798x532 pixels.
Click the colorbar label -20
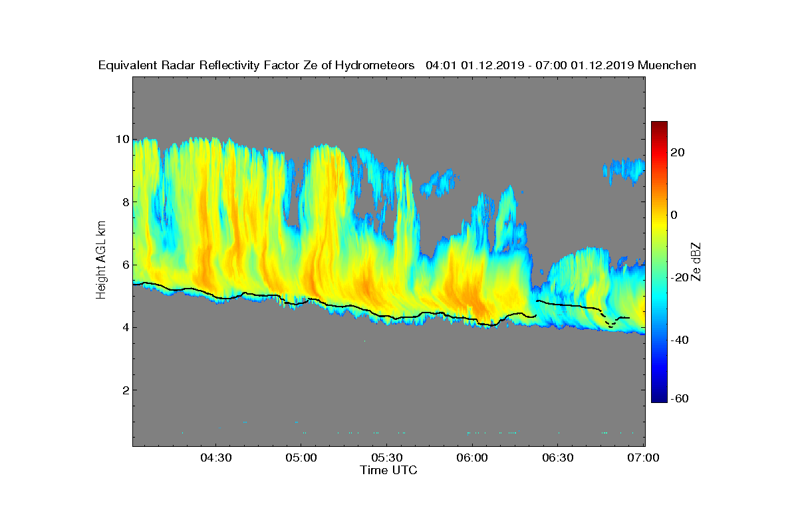click(x=678, y=278)
